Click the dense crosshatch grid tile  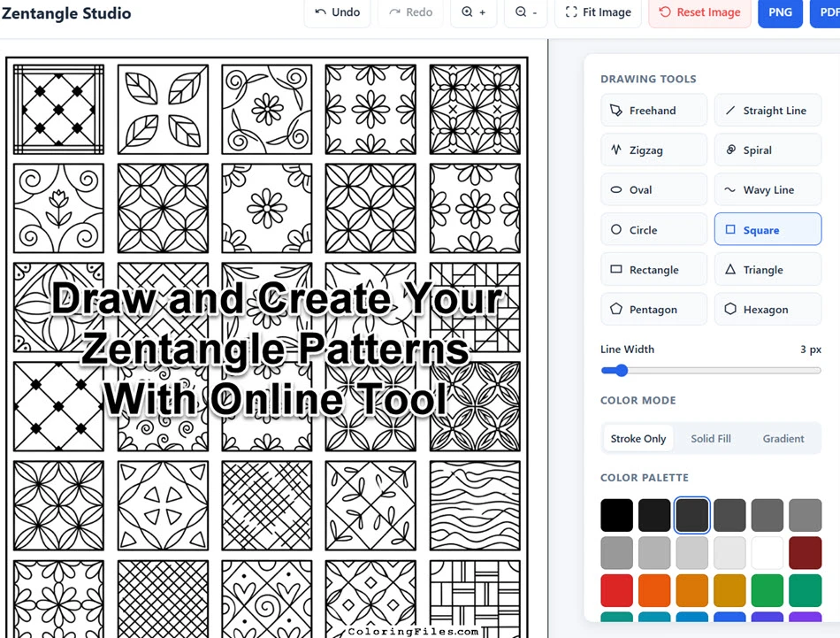163,599
